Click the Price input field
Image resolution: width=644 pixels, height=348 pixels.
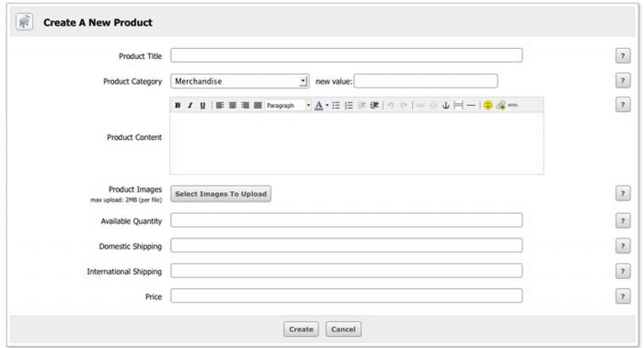click(x=346, y=296)
